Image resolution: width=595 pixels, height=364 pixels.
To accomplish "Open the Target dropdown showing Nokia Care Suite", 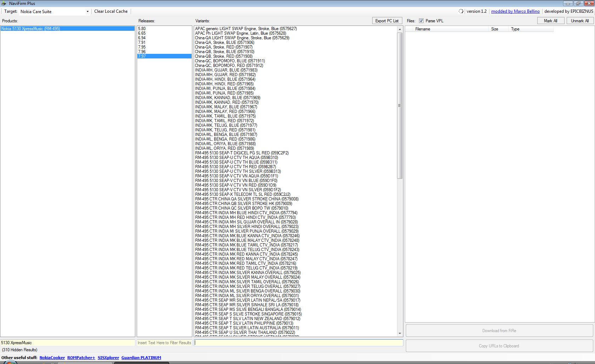I will click(x=54, y=11).
